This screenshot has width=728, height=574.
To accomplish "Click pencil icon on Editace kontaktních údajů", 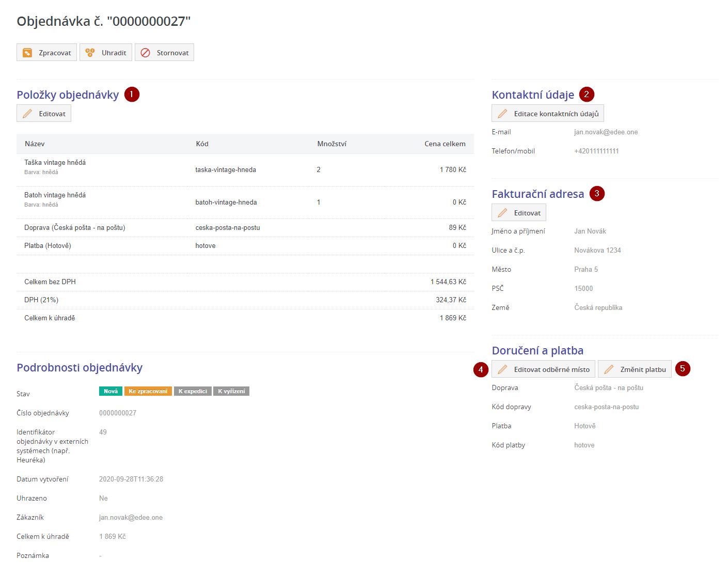I will (502, 114).
